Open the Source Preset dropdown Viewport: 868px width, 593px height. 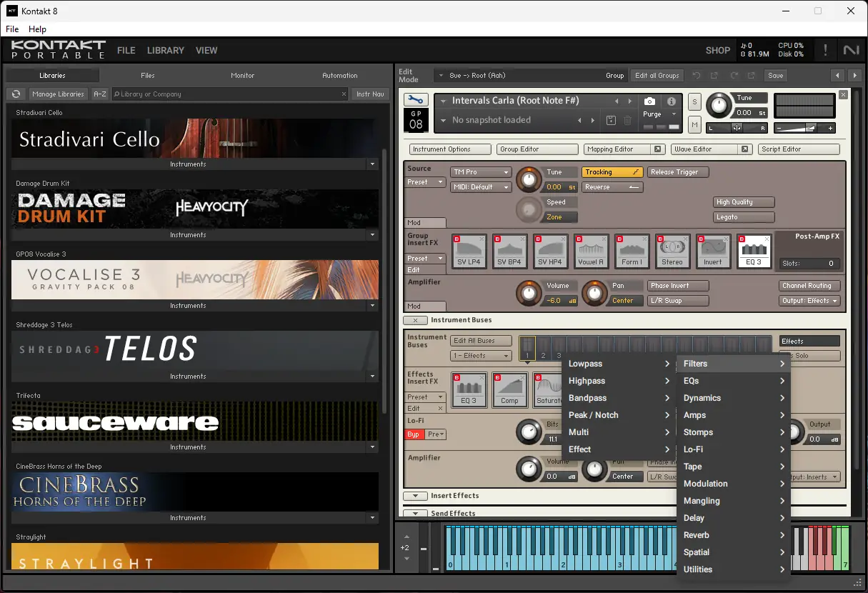(426, 182)
